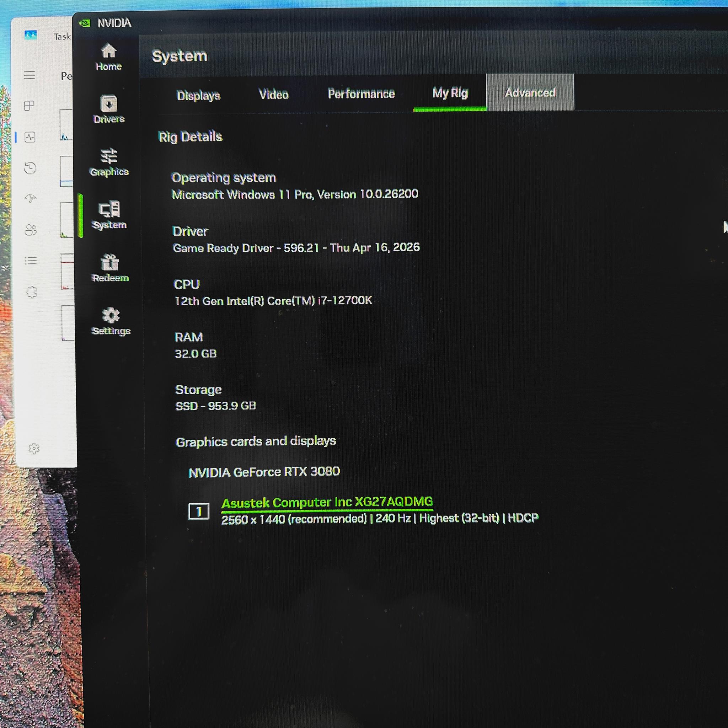Click the NVIDIA logo in title bar
The image size is (728, 728).
point(85,23)
